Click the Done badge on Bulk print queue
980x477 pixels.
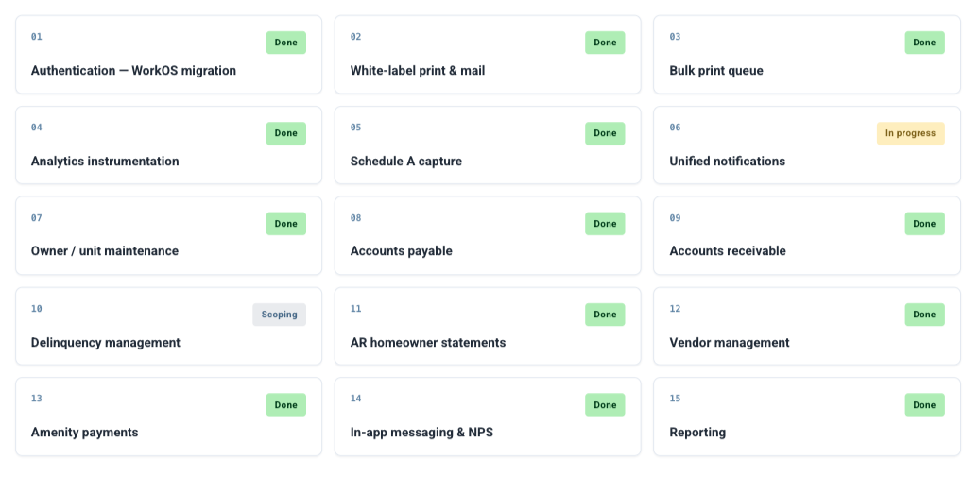click(924, 43)
